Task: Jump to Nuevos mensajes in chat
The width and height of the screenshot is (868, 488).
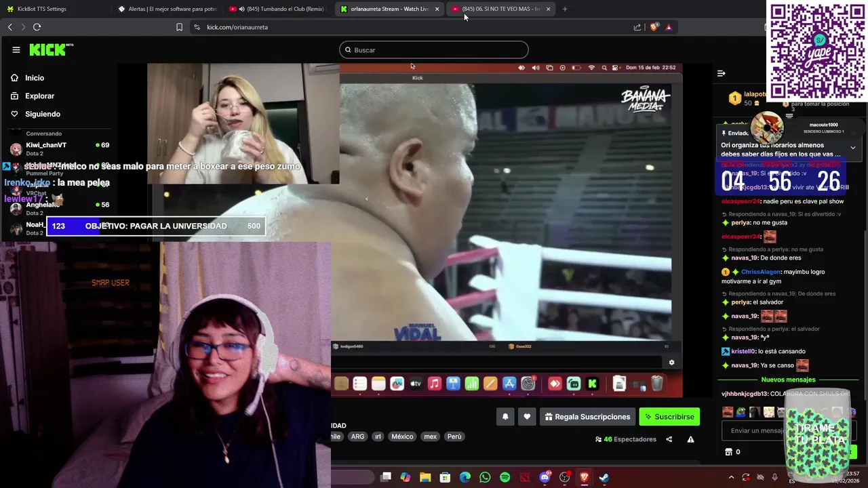Action: coord(788,380)
